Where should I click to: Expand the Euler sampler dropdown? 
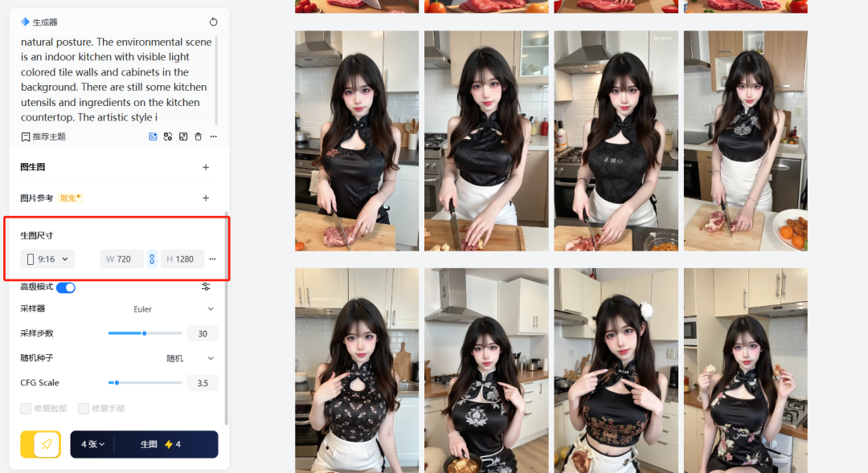(174, 309)
